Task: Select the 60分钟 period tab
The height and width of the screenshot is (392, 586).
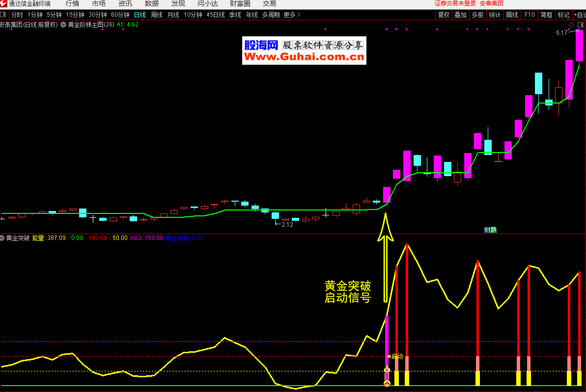Action: [120, 15]
